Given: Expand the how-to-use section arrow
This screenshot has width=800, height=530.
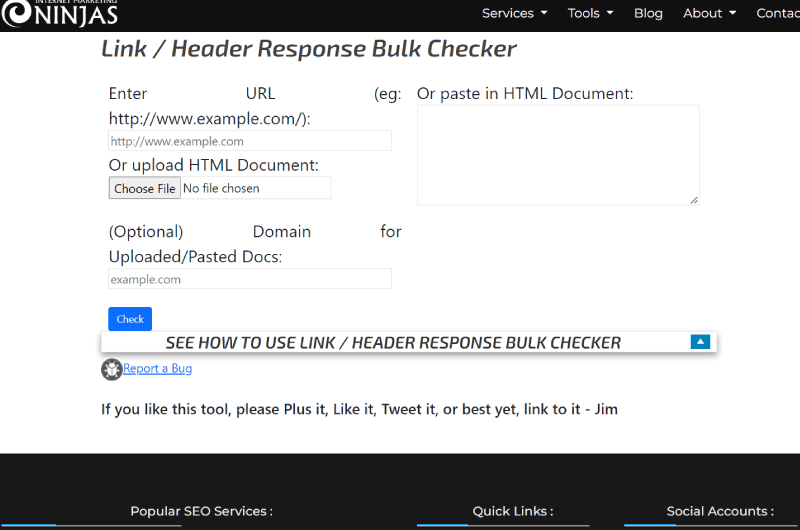Looking at the screenshot, I should (x=700, y=342).
